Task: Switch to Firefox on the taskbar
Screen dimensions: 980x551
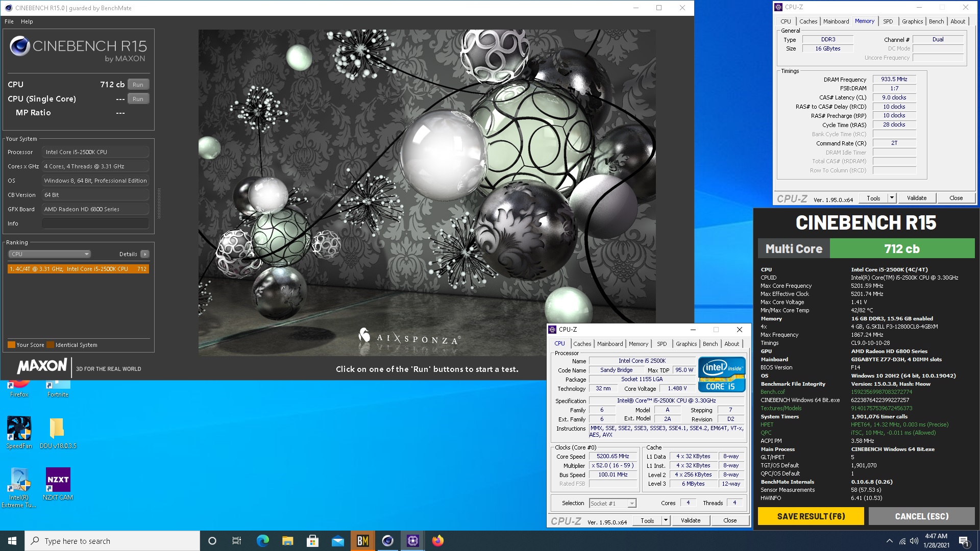Action: [437, 541]
